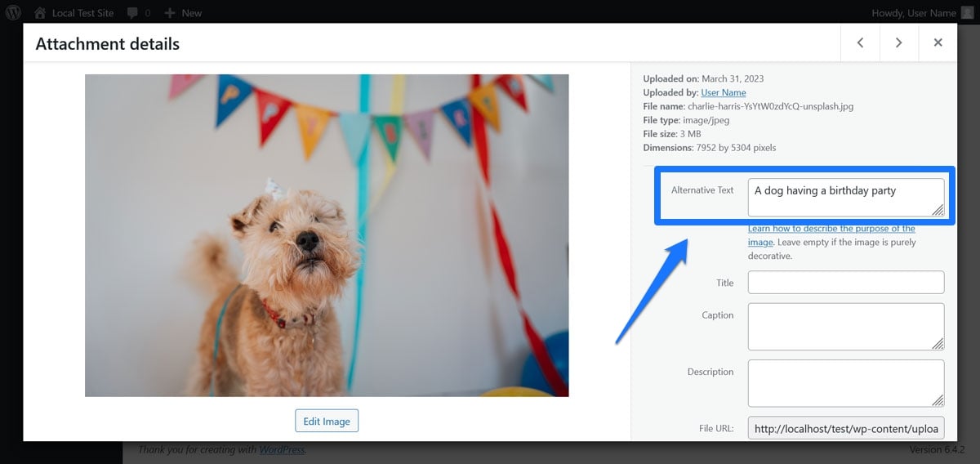
Task: Go to previous attachment with left chevron
Action: tap(860, 42)
